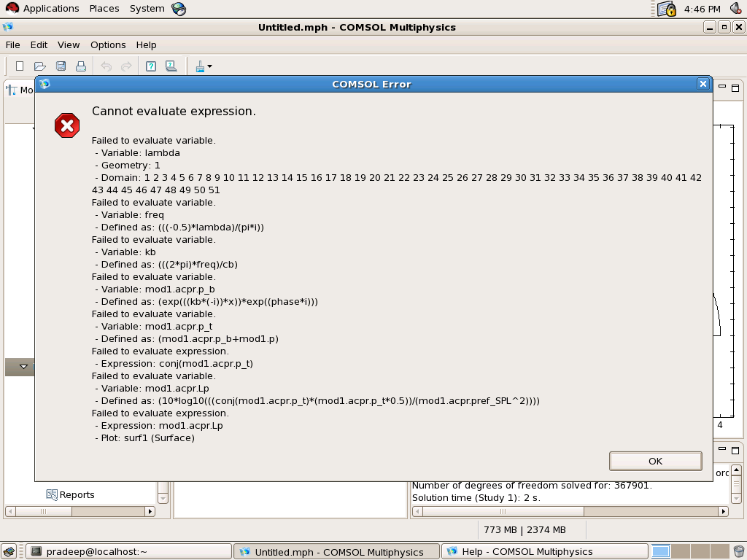Switch to pradeep@localhost terminal in taskbar
747x560 pixels.
pyautogui.click(x=128, y=551)
